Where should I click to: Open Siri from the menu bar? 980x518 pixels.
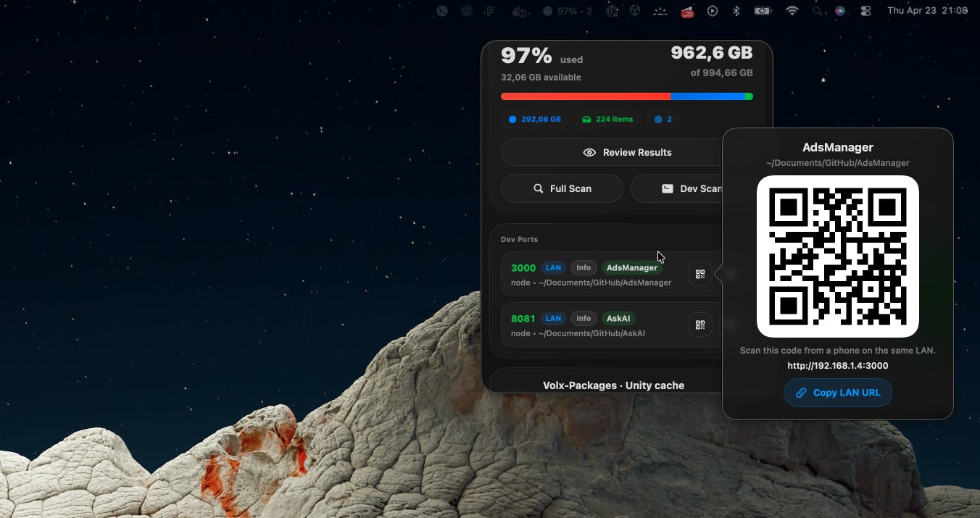coord(840,11)
